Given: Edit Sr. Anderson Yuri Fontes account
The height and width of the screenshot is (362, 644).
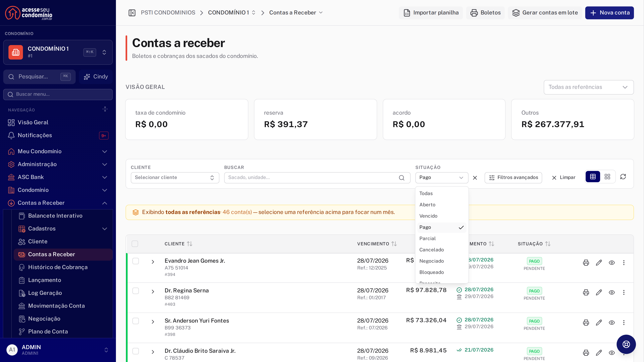Looking at the screenshot, I should (x=599, y=323).
